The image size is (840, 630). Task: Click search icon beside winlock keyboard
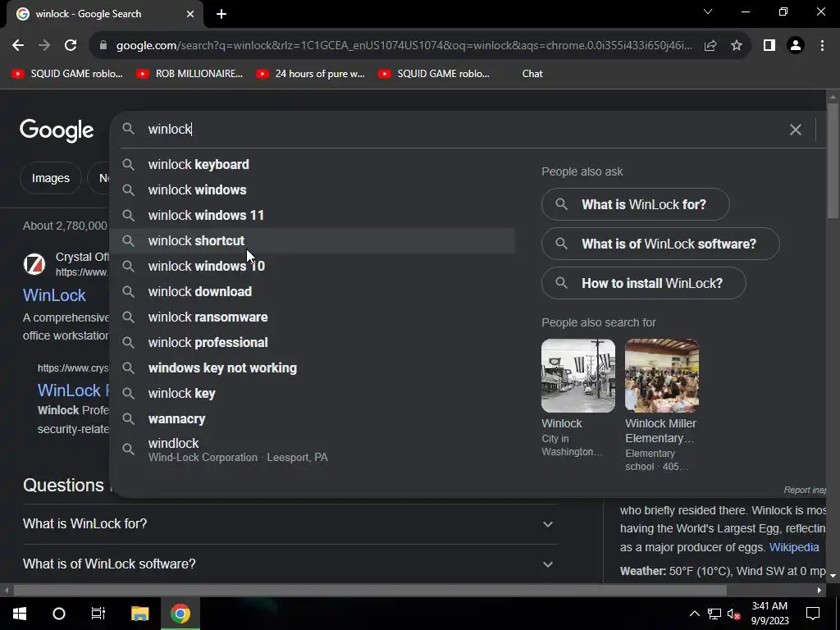pos(128,164)
